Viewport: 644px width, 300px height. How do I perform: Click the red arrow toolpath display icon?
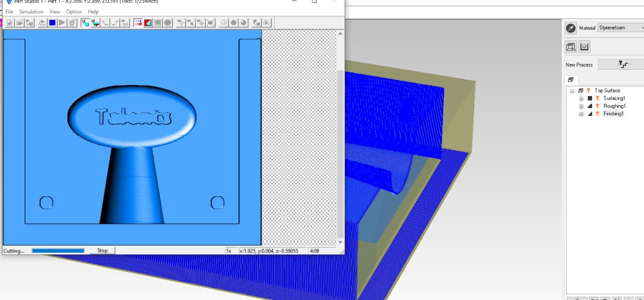pyautogui.click(x=138, y=23)
